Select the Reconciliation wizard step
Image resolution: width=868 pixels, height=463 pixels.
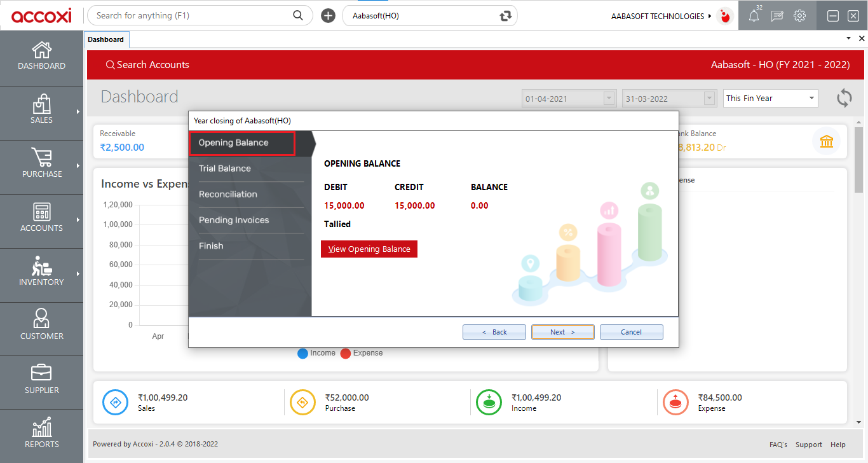[228, 195]
